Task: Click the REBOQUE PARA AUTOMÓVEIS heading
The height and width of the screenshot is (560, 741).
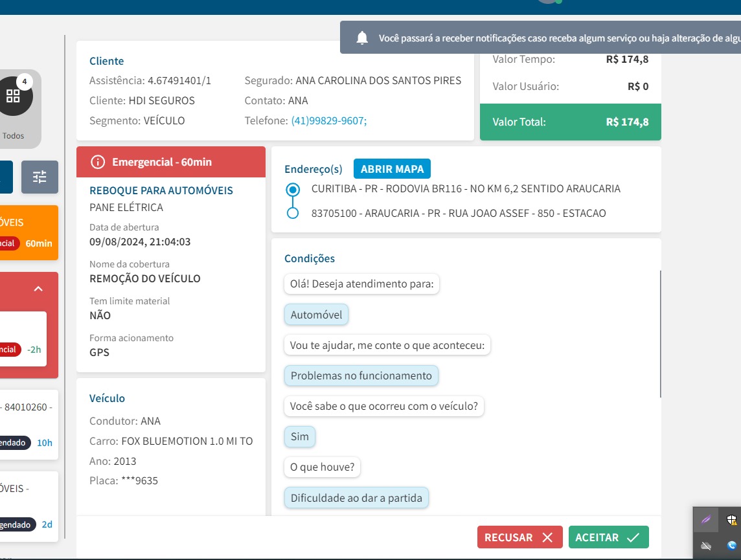Action: coord(161,191)
